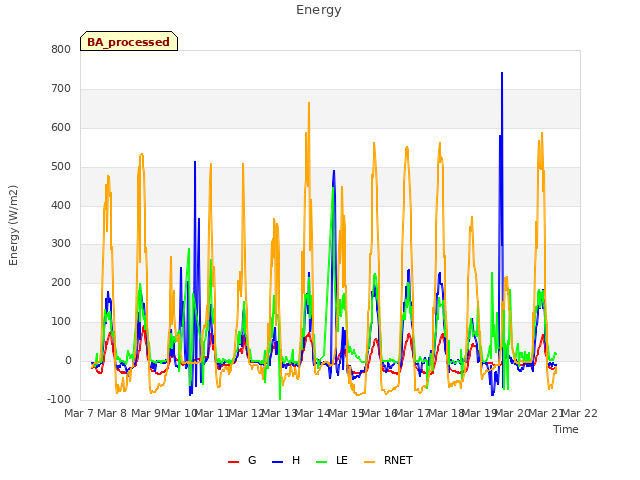Click the Time x-axis label
640x480 pixels.
click(565, 429)
